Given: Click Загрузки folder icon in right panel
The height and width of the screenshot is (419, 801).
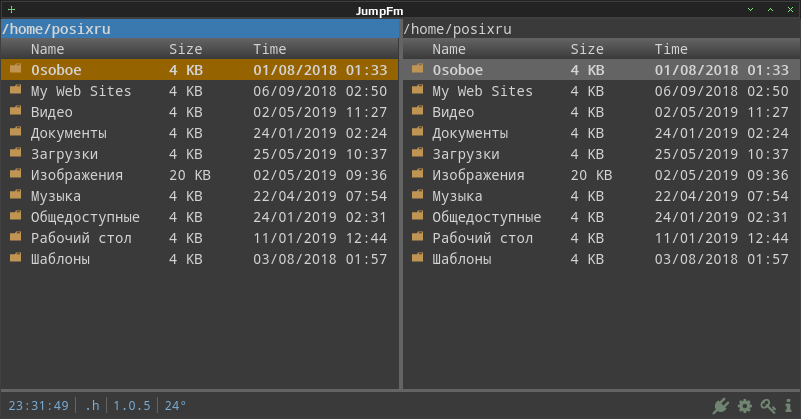Looking at the screenshot, I should pyautogui.click(x=417, y=152).
